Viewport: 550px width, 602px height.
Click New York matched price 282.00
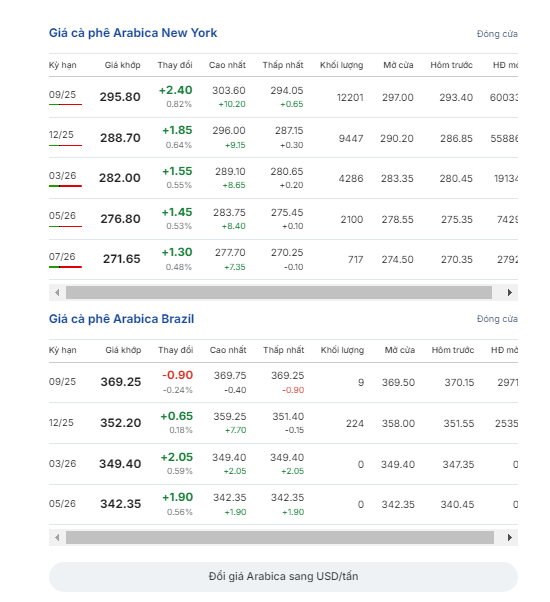pos(120,178)
